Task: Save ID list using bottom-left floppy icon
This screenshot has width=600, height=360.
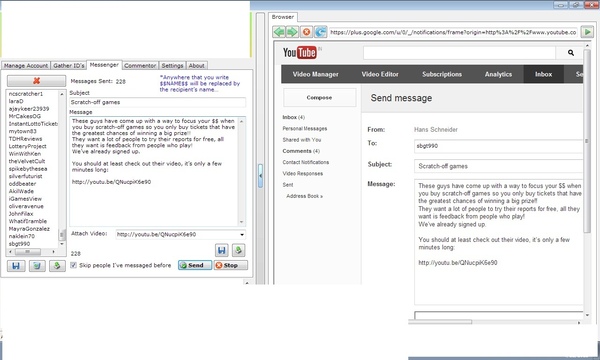Action: click(x=16, y=266)
